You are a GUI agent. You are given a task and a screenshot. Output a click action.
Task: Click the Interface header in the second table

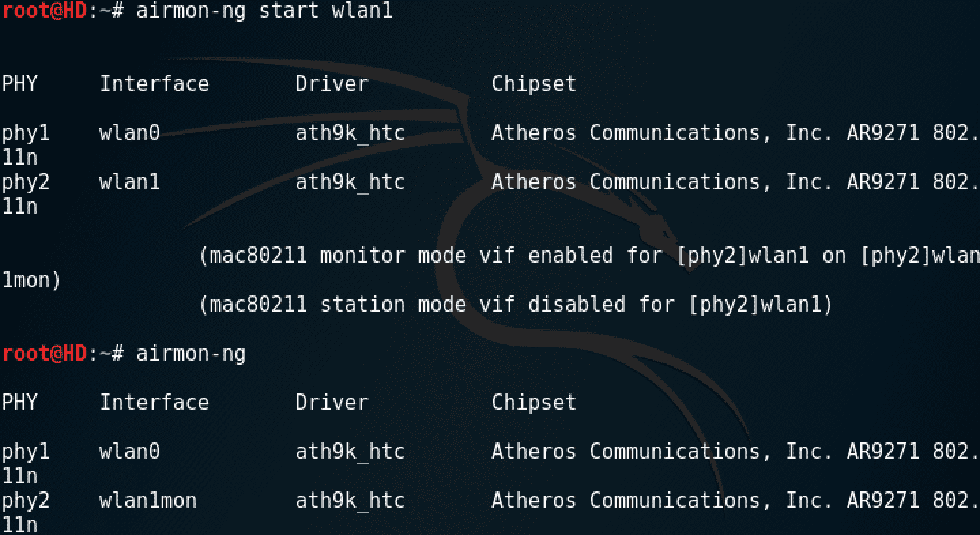tap(154, 403)
